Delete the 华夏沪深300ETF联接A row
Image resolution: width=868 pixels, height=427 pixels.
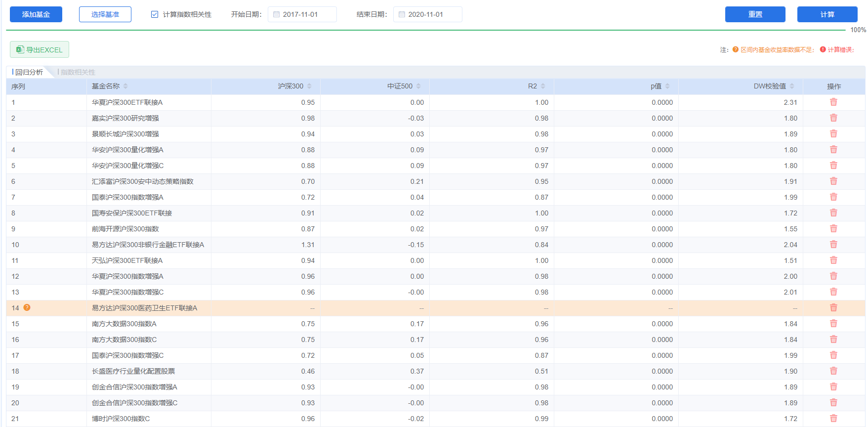833,102
